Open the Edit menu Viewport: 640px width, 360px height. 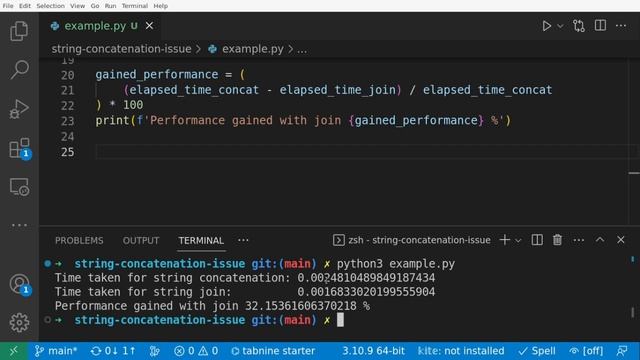pos(24,6)
